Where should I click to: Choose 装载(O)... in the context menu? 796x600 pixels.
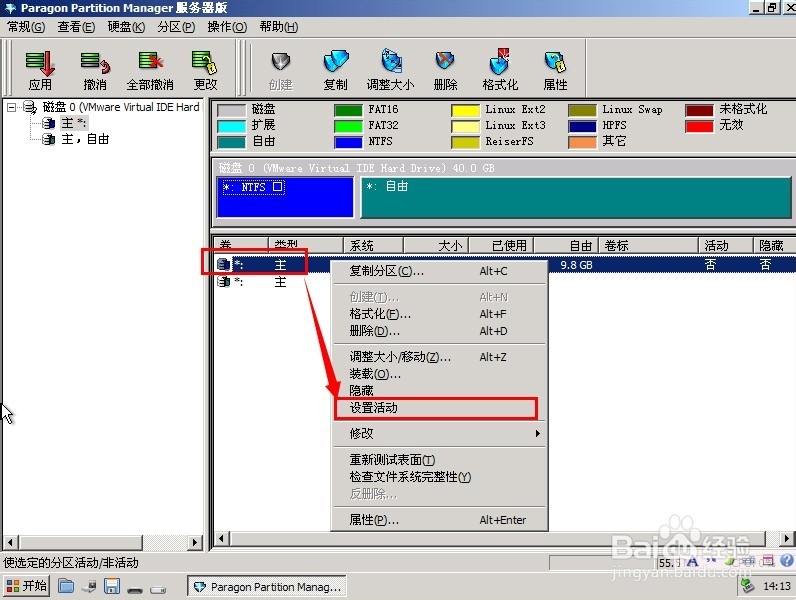[440, 374]
